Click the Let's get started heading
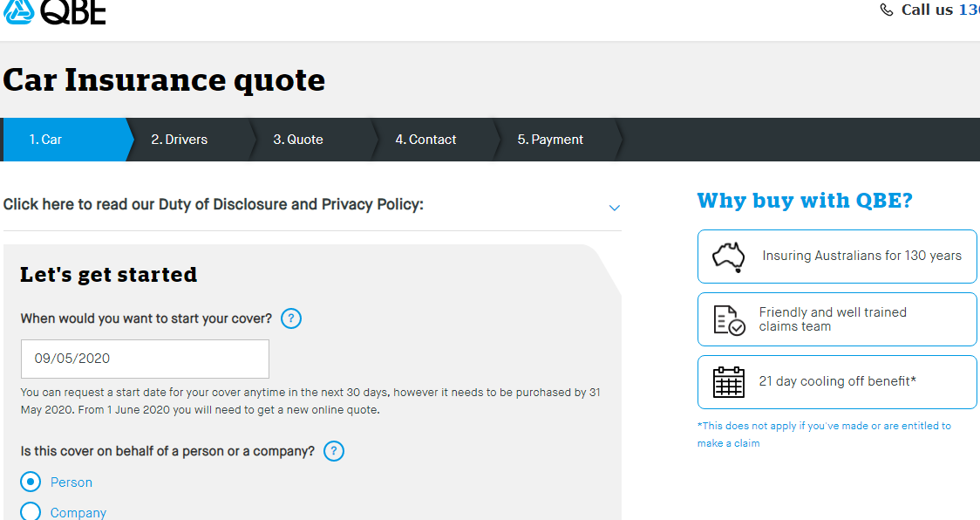Screen dimensions: 980x520 click(x=109, y=275)
